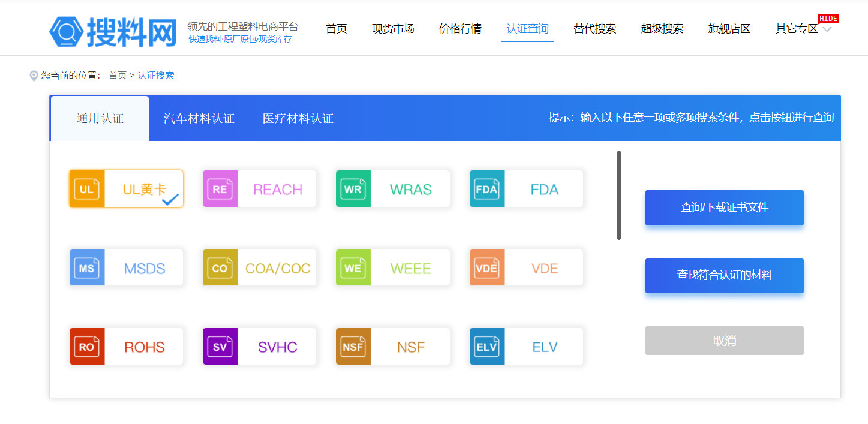Click the 查找符合认证的材料 button
Viewport: 868px width, 424px height.
tap(724, 275)
